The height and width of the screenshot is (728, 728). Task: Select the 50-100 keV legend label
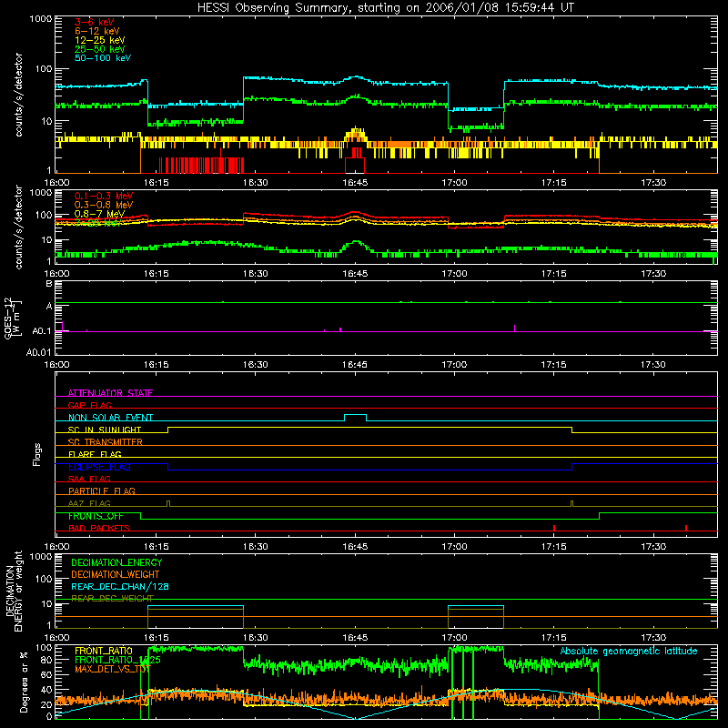click(103, 58)
